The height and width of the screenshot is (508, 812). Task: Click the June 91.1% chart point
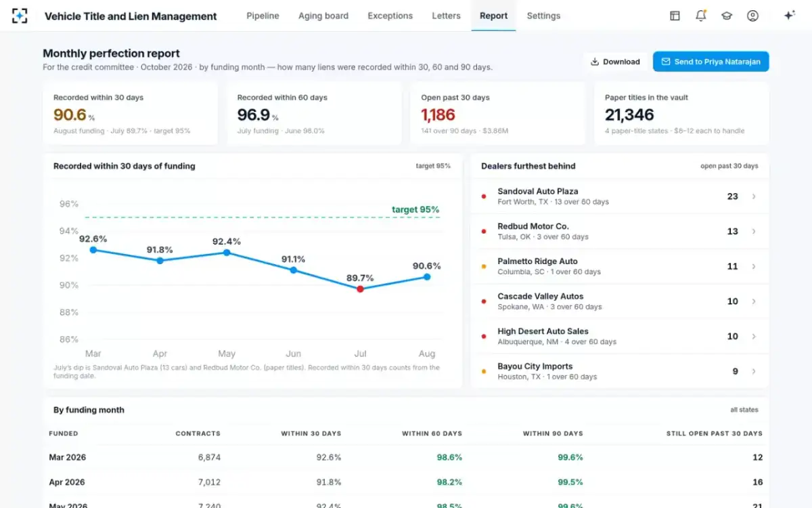click(293, 270)
